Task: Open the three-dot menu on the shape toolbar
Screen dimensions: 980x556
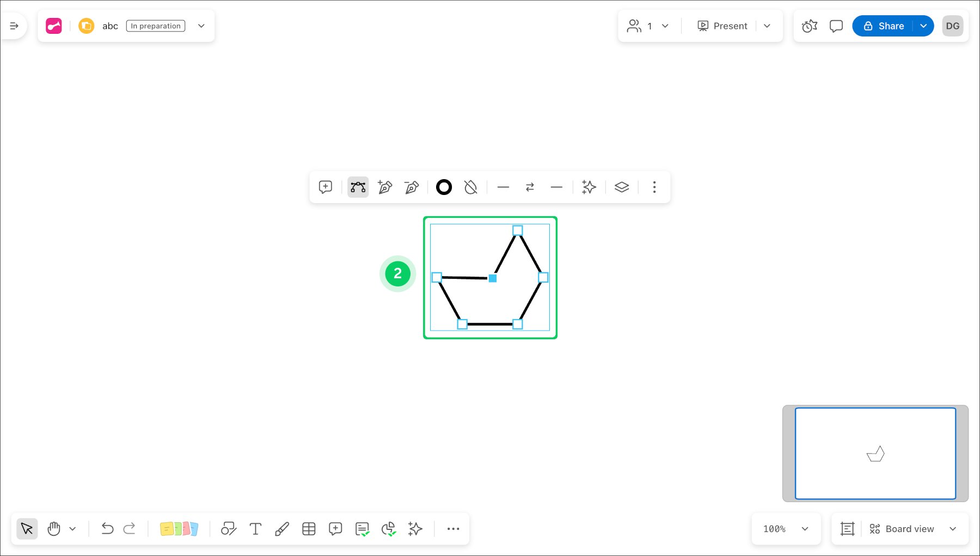Action: [654, 187]
